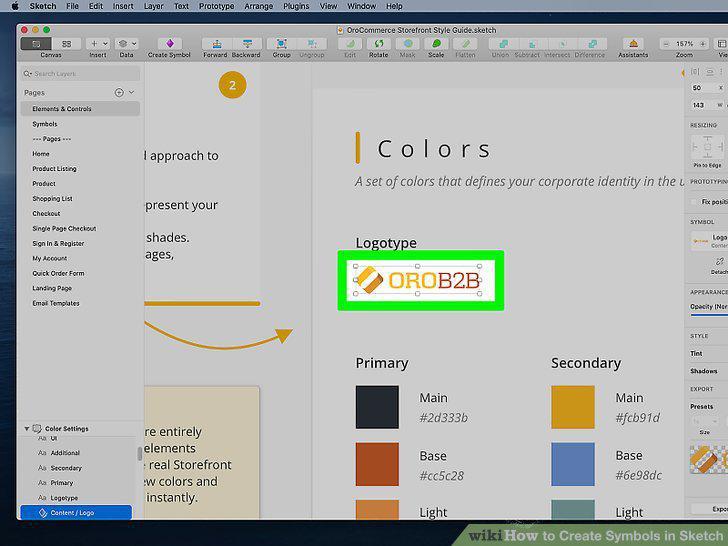The height and width of the screenshot is (546, 728).
Task: Switch to the components grid view icon
Action: [66, 44]
